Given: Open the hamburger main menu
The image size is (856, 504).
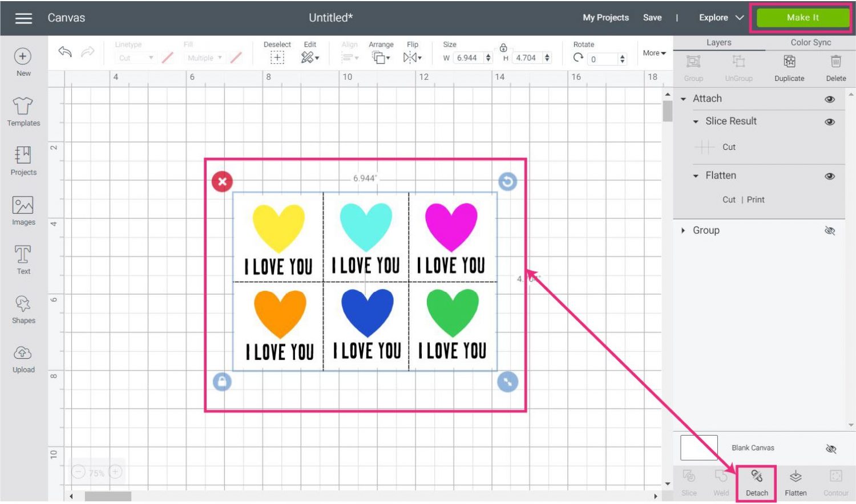Looking at the screenshot, I should 23,18.
